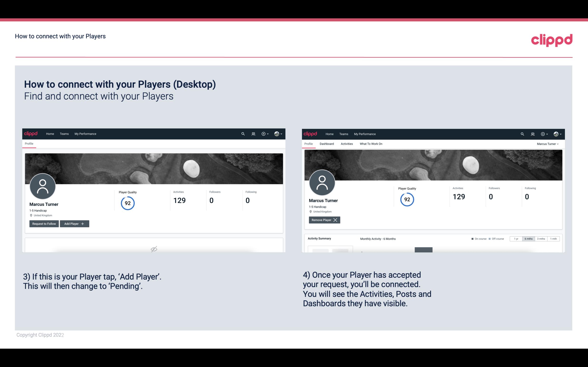Click the user avatar icon for Marcus Turner
Screen dimensions: 588x367
pos(42,185)
